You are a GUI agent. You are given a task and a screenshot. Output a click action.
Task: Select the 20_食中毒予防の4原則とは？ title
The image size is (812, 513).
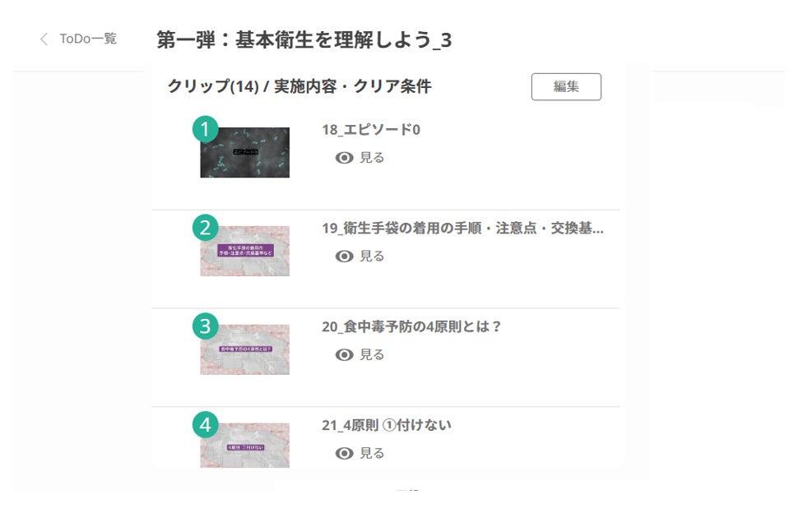pyautogui.click(x=411, y=326)
